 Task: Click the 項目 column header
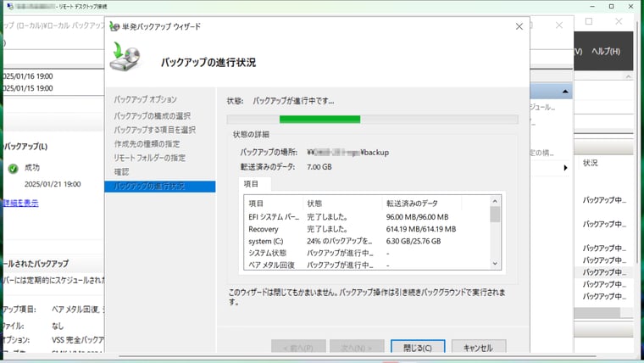[274, 204]
